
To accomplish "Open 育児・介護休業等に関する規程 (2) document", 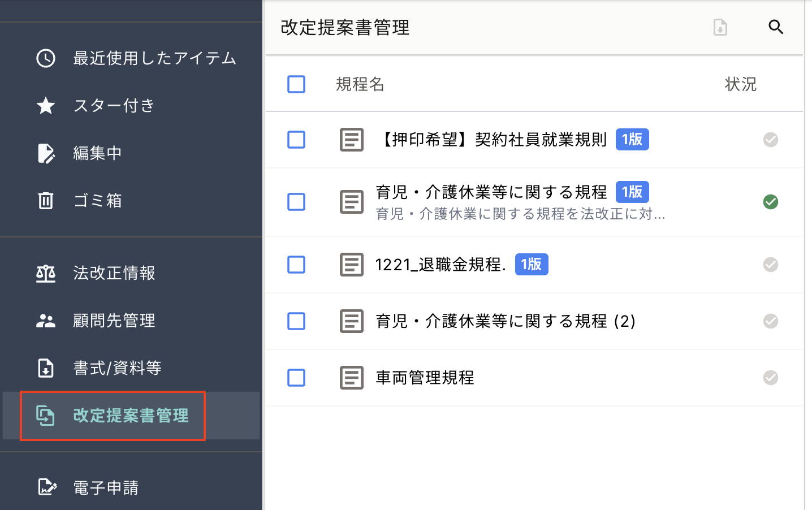I will point(505,321).
